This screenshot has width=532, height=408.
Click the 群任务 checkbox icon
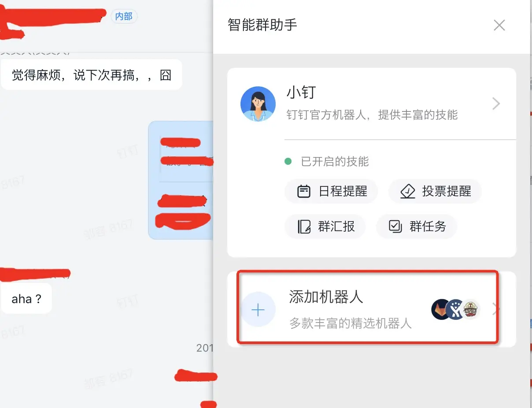point(395,226)
